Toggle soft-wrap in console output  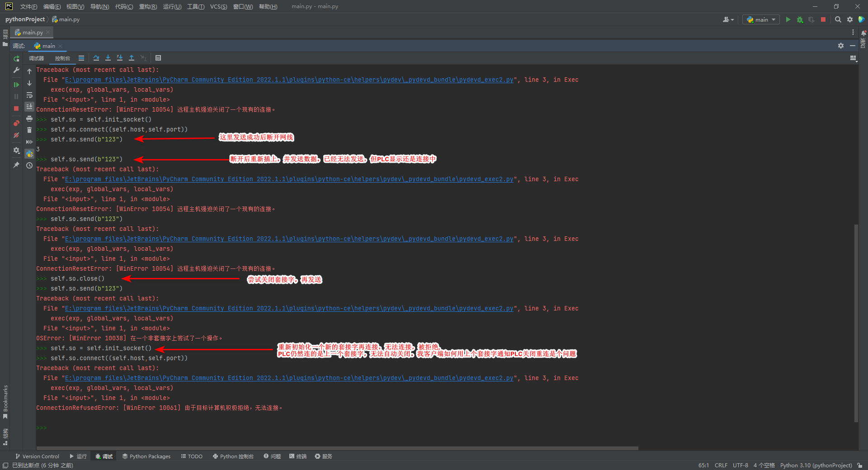(x=29, y=95)
